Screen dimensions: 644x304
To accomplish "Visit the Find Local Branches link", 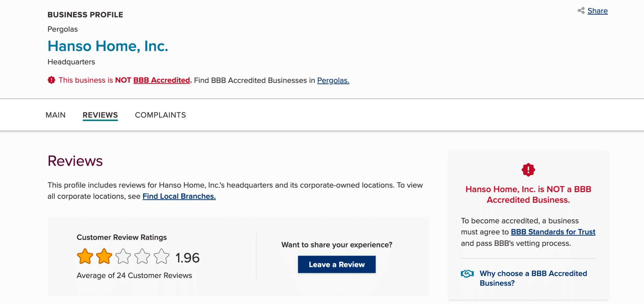I will click(x=179, y=196).
